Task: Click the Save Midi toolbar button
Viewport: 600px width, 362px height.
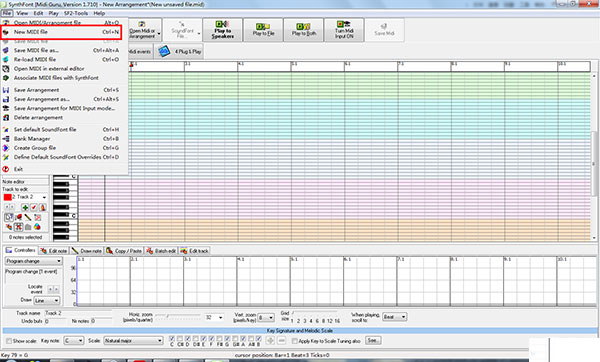Action: (x=384, y=30)
